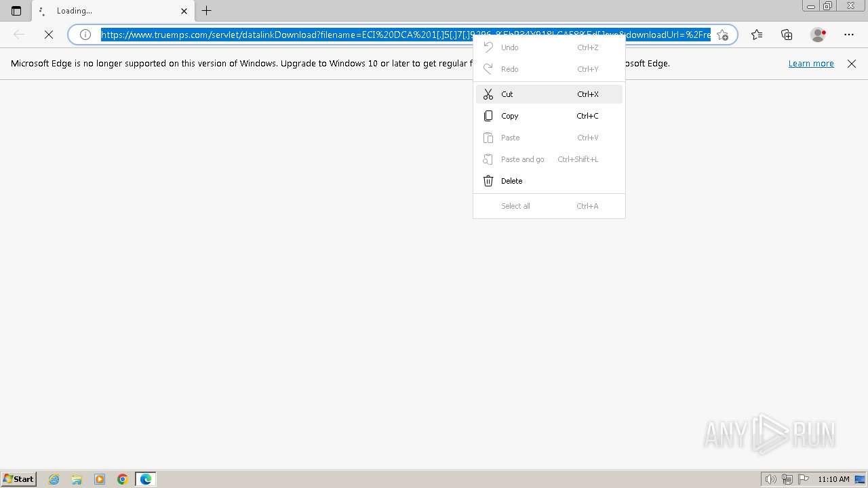Viewport: 868px width, 488px height.
Task: Open Settings and more menu
Action: 849,35
